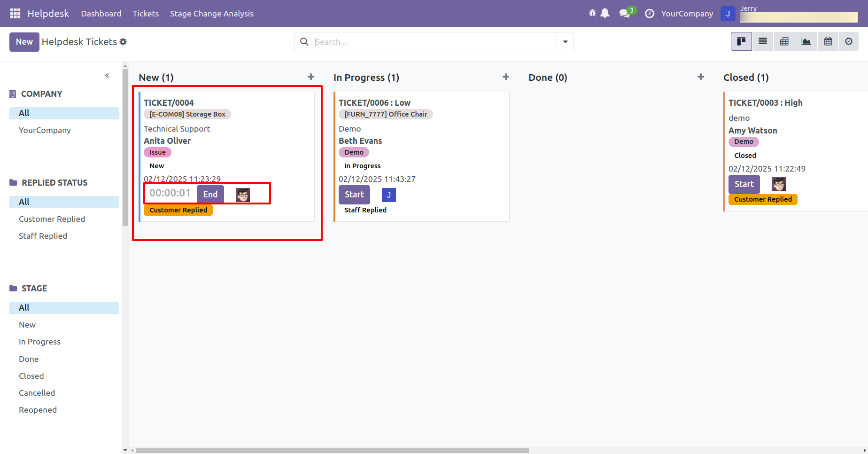
Task: Switch to Calendar view
Action: point(828,41)
